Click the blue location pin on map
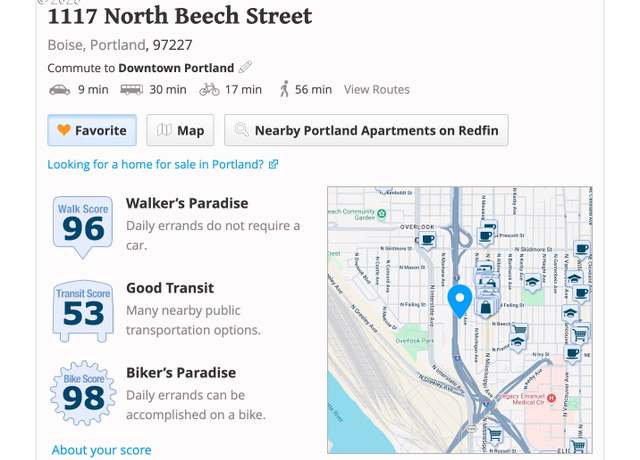The image size is (640, 460). [460, 301]
